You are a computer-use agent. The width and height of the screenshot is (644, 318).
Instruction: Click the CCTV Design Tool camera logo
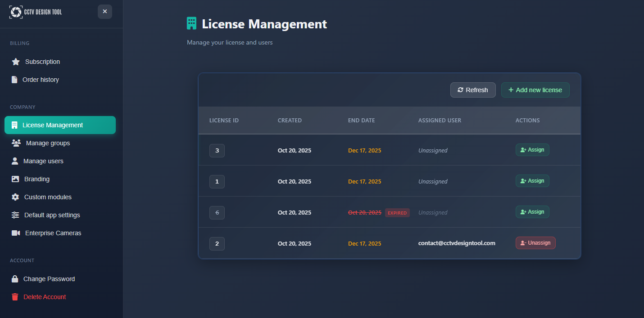16,12
